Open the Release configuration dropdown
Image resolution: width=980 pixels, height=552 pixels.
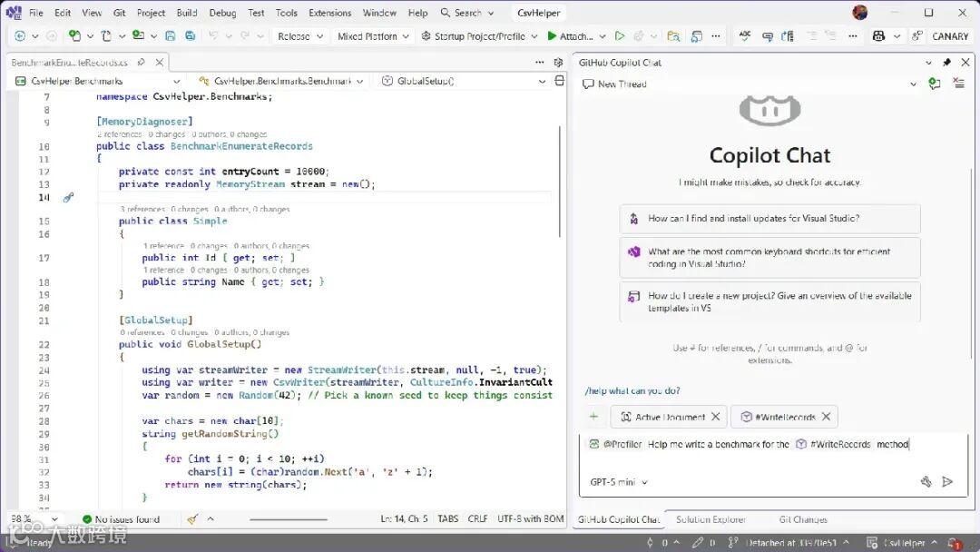coord(299,36)
